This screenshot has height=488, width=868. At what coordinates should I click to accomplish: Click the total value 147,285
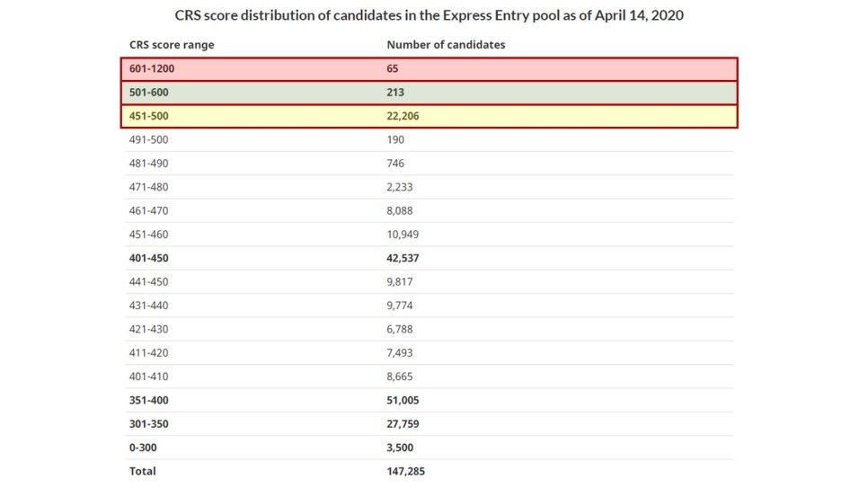(406, 472)
